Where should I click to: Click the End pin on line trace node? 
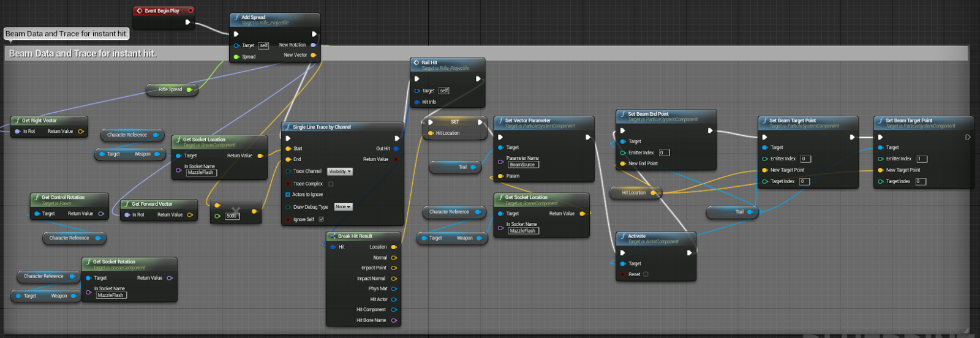point(288,159)
